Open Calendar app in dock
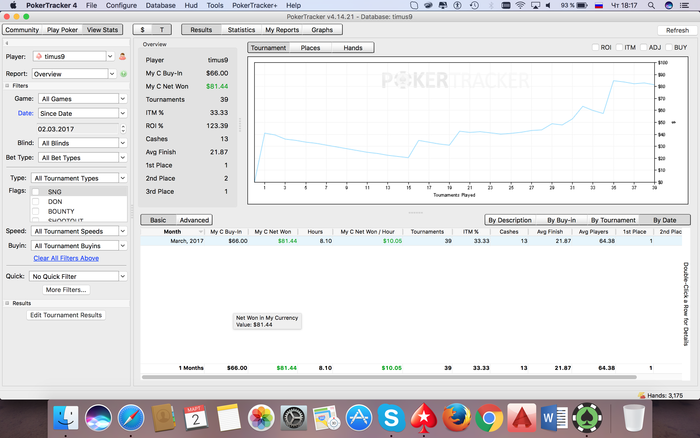The height and width of the screenshot is (438, 700). click(x=196, y=418)
